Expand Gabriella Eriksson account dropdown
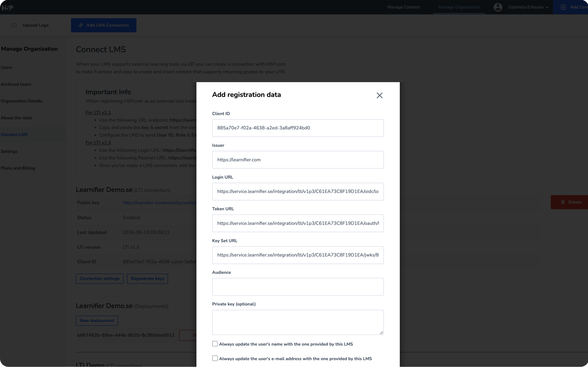Screen dimensions: 588x367 pyautogui.click(x=547, y=7)
